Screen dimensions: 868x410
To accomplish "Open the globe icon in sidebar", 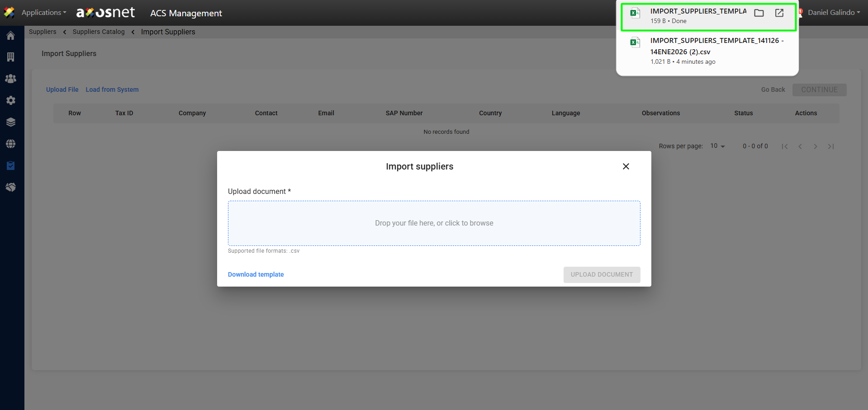I will coord(11,144).
